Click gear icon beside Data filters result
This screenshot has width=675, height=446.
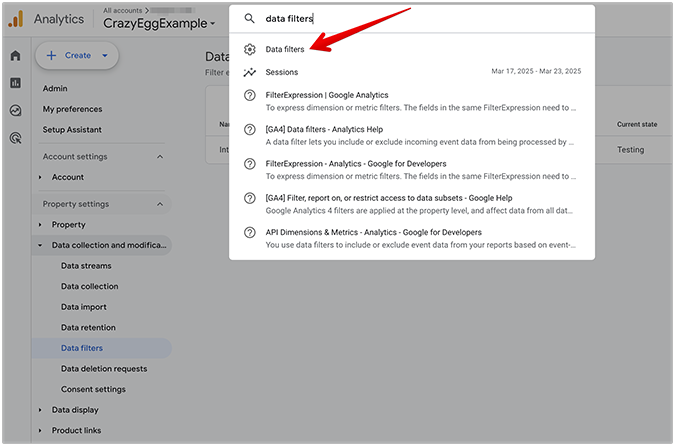click(250, 49)
